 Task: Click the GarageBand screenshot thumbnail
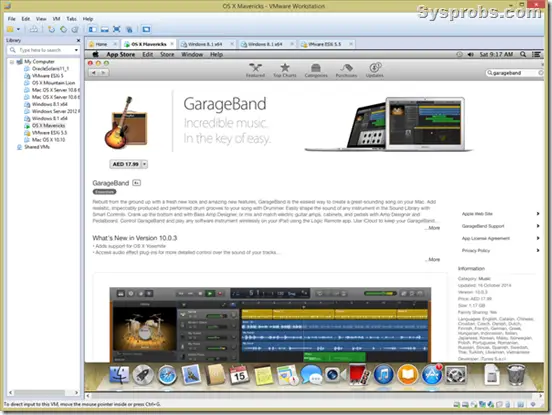tap(270, 325)
